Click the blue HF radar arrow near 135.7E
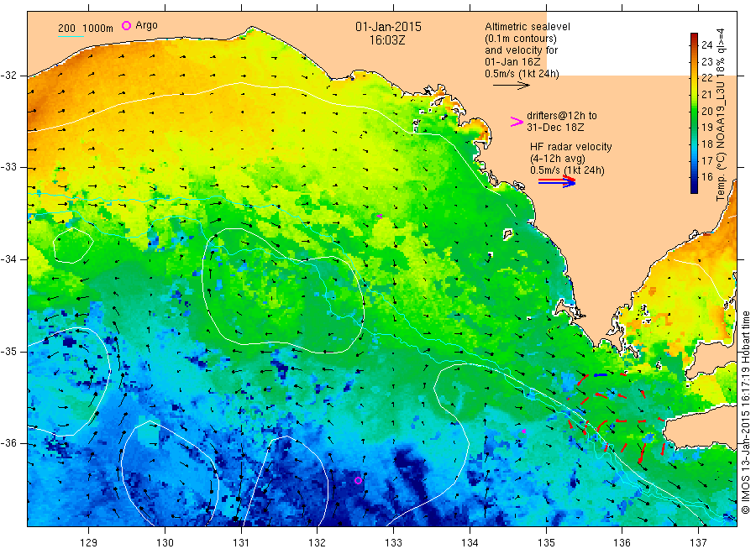 tap(600, 375)
